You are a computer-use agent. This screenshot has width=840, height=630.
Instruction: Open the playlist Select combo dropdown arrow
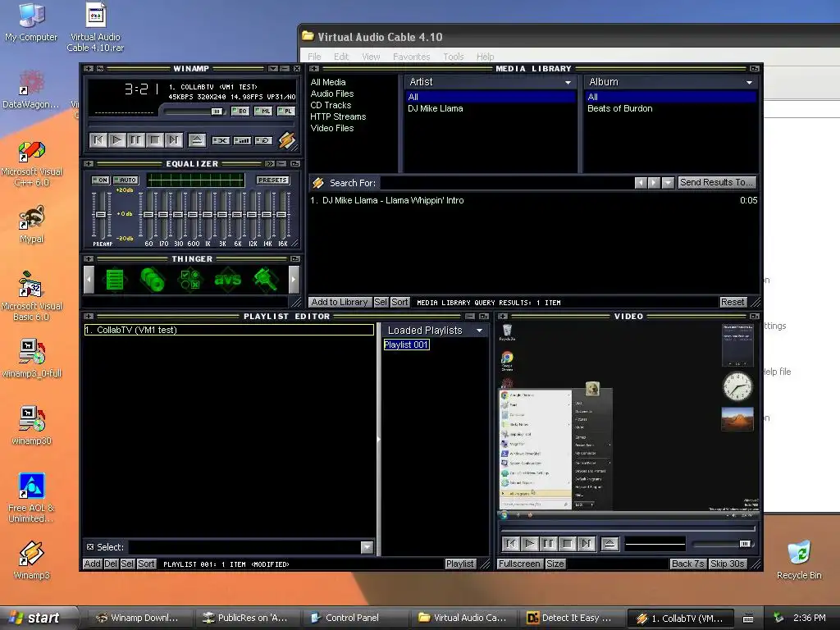(x=367, y=547)
